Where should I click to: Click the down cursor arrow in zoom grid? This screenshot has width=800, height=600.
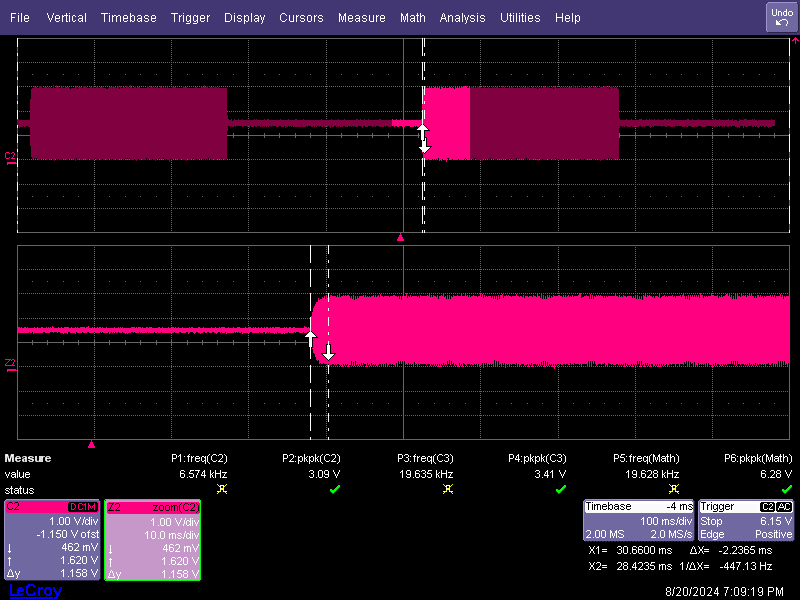coord(327,352)
